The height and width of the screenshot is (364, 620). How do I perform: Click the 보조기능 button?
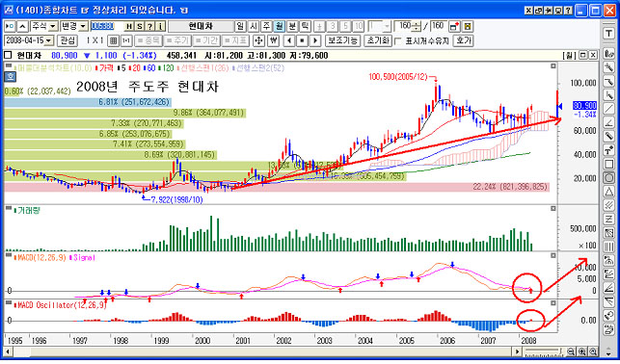coord(343,40)
